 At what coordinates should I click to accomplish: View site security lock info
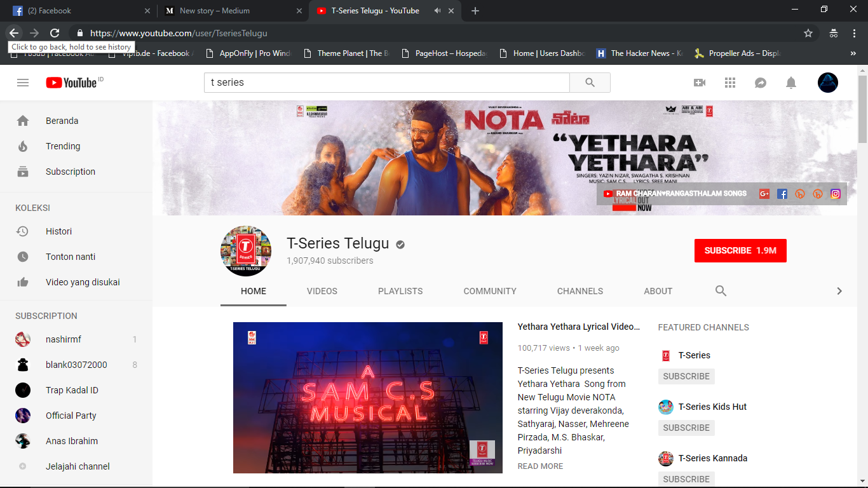click(79, 33)
